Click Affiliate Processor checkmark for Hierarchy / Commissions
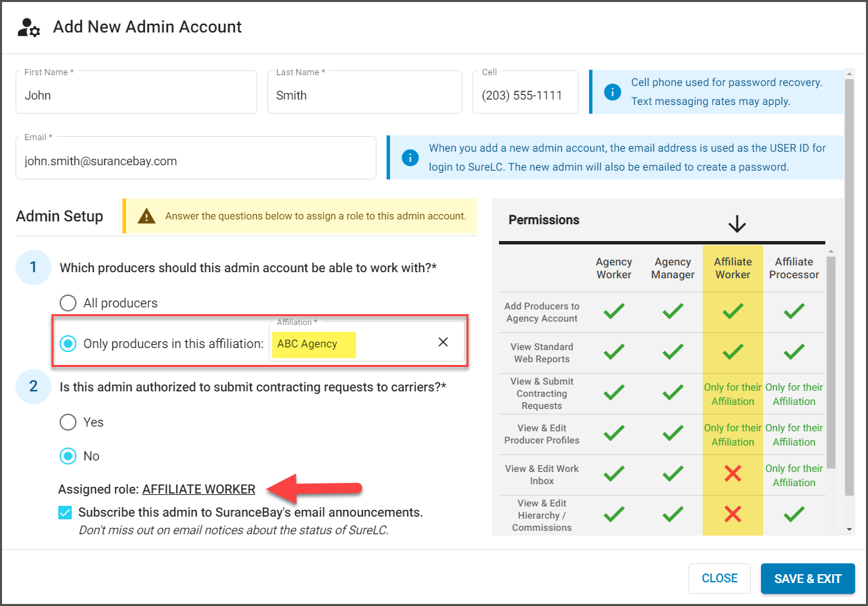 coord(794,515)
